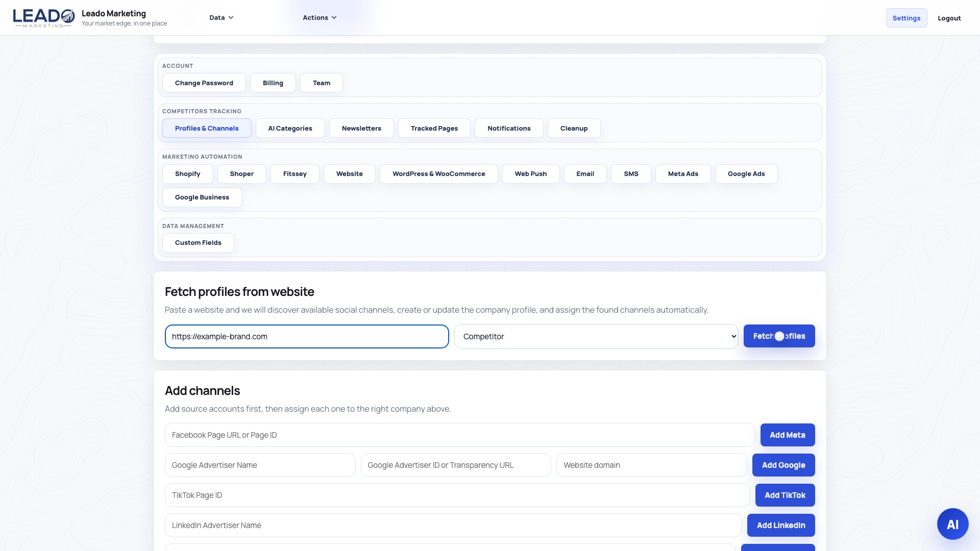The image size is (980, 551).
Task: Open the Newsletters tab
Action: [x=361, y=129]
